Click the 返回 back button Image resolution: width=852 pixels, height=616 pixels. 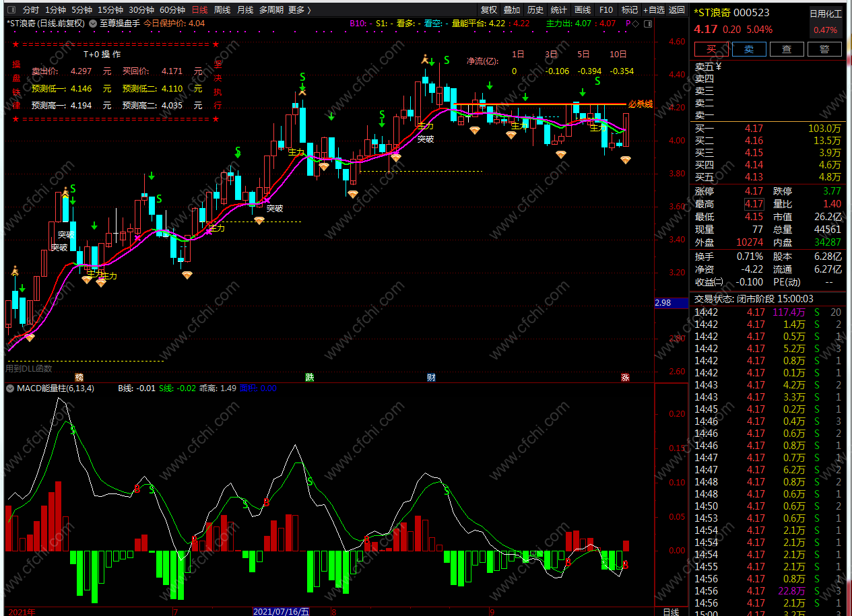(x=677, y=10)
